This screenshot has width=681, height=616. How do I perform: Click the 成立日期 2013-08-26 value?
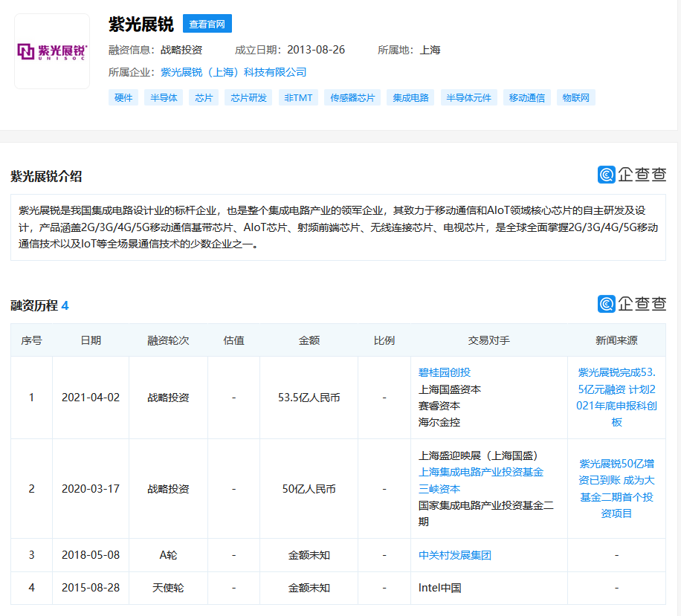point(316,50)
